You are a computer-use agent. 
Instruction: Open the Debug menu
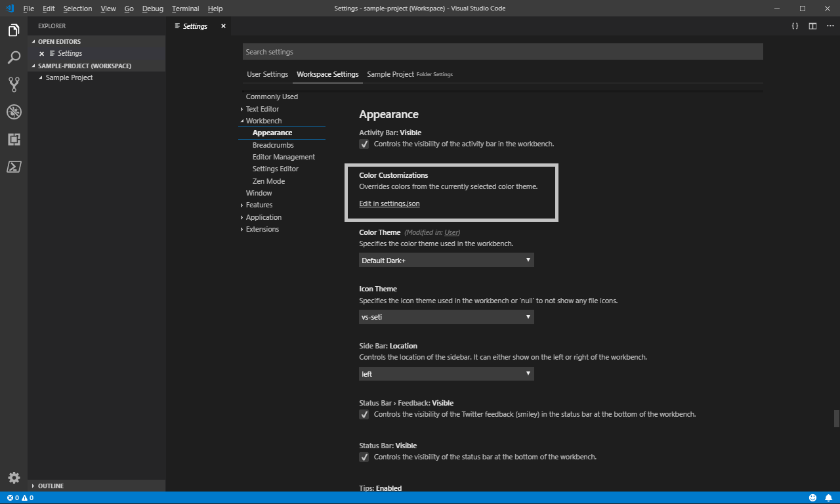tap(152, 9)
